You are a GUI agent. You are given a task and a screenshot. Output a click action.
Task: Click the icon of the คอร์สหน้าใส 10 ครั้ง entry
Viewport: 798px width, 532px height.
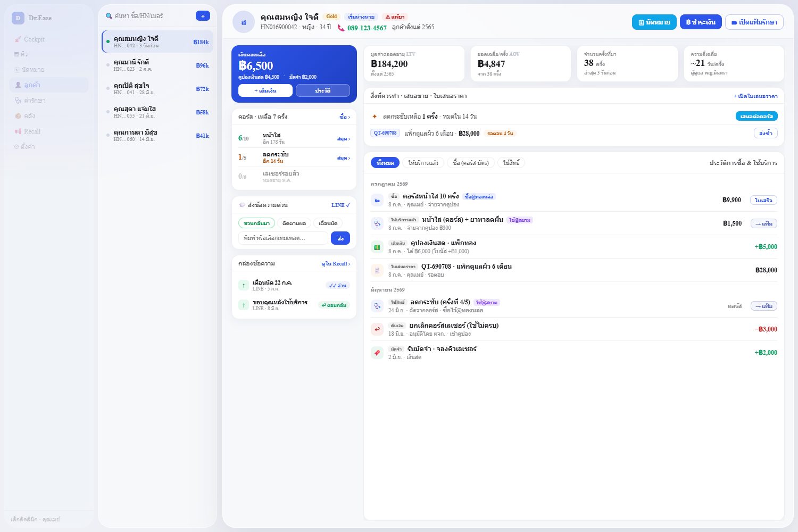click(x=377, y=201)
